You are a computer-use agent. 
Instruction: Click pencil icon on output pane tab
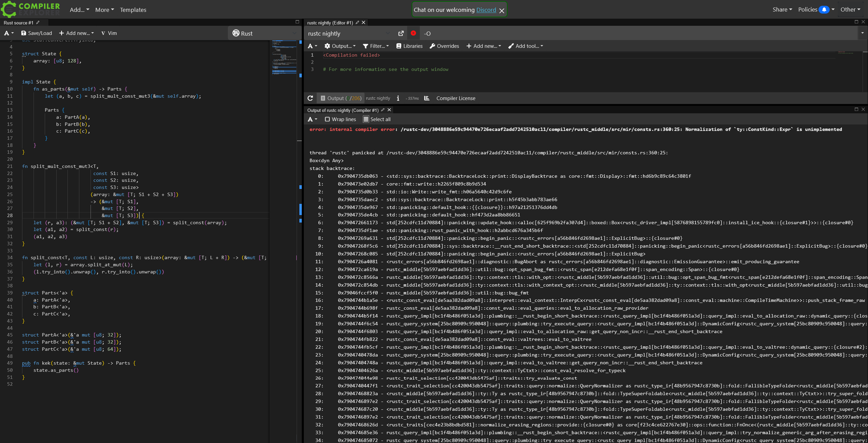(x=383, y=110)
